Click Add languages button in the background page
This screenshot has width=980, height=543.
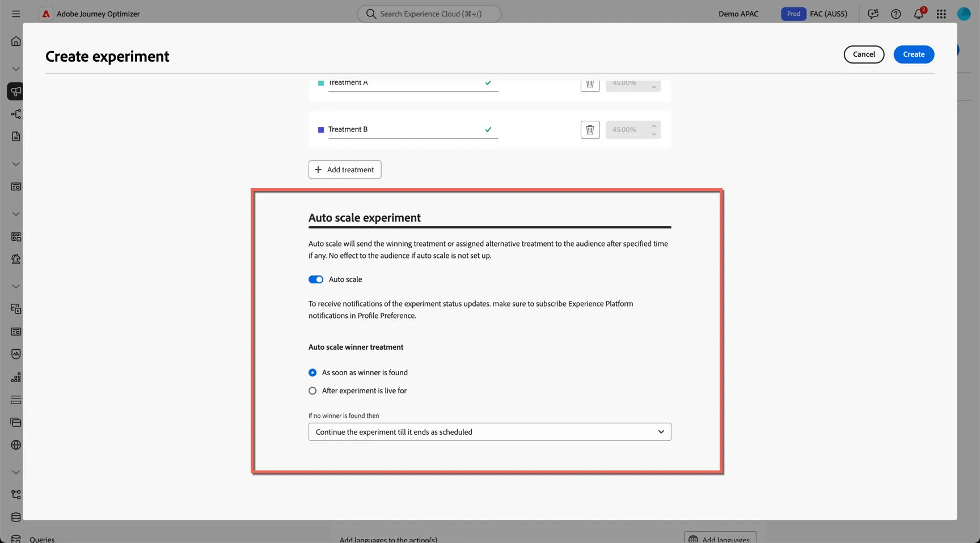pos(720,538)
